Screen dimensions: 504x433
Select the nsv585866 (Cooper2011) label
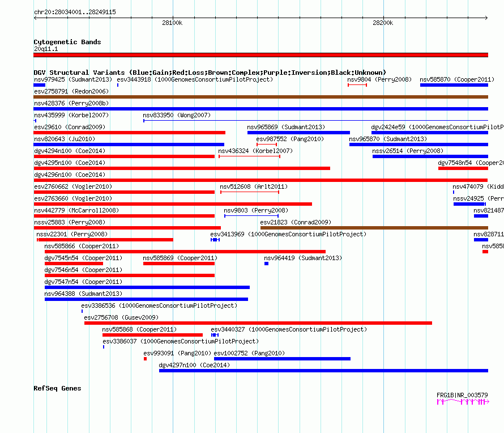coord(82,246)
